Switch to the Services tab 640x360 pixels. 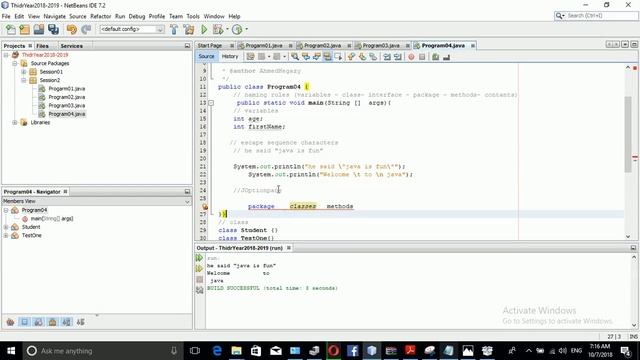tap(71, 46)
